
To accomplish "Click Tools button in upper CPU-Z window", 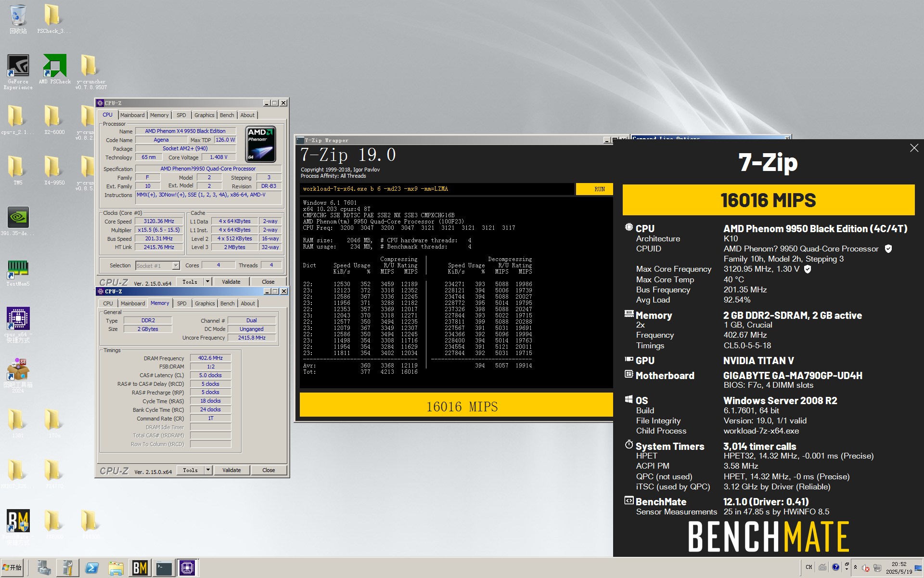I will [x=190, y=282].
